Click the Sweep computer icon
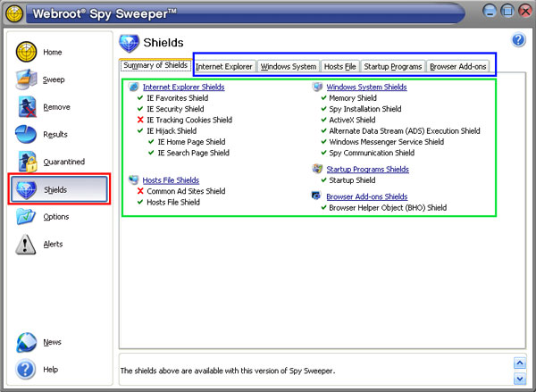 pos(26,79)
